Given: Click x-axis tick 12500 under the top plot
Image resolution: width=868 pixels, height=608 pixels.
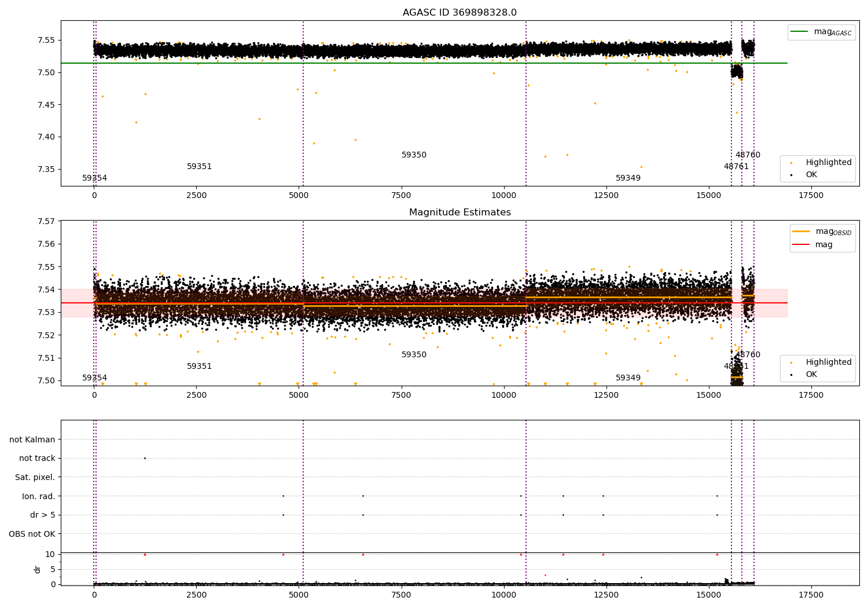Looking at the screenshot, I should click(x=606, y=196).
